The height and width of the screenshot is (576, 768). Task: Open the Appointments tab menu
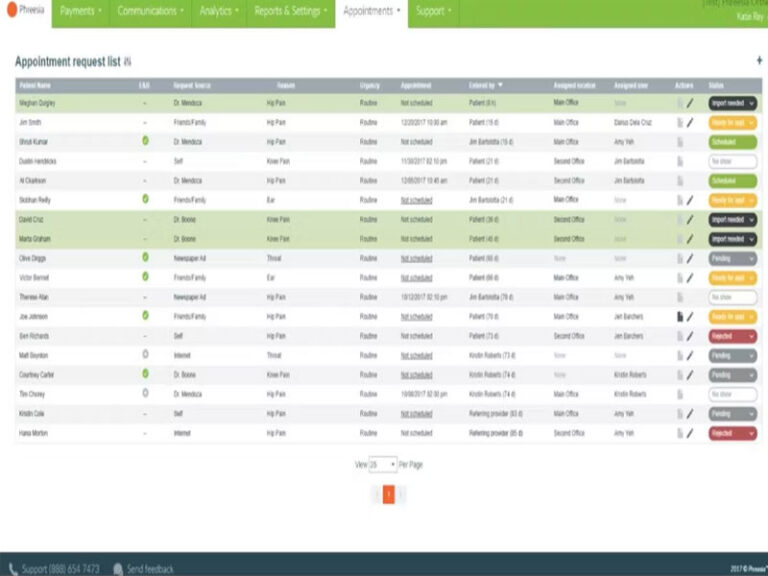coord(372,11)
